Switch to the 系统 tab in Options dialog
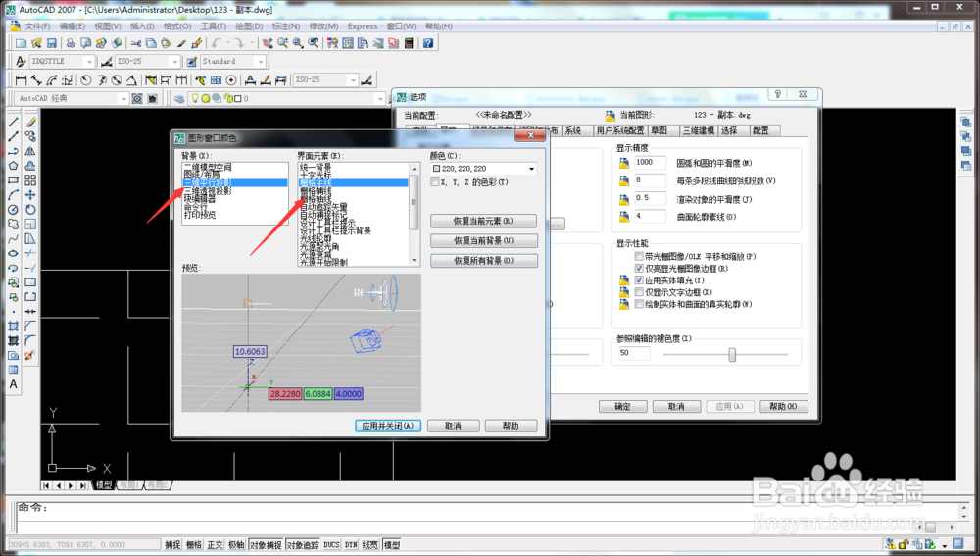Image resolution: width=980 pixels, height=556 pixels. pyautogui.click(x=573, y=130)
